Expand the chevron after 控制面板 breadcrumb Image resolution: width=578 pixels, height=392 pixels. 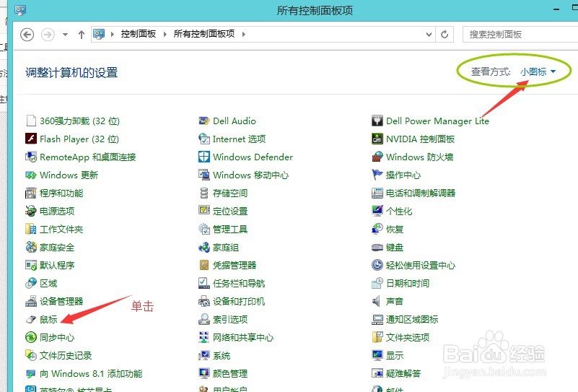point(165,35)
